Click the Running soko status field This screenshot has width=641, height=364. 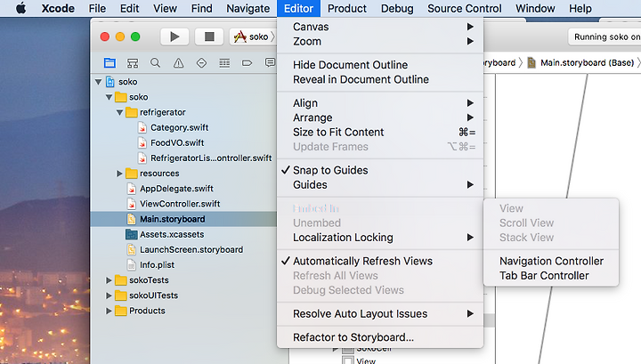pyautogui.click(x=604, y=36)
